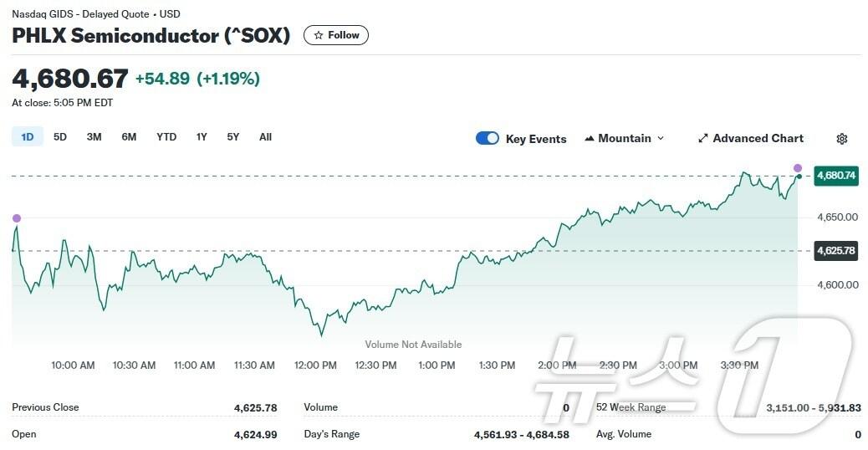
Task: Click the Mountain chart type icon
Action: pos(590,139)
